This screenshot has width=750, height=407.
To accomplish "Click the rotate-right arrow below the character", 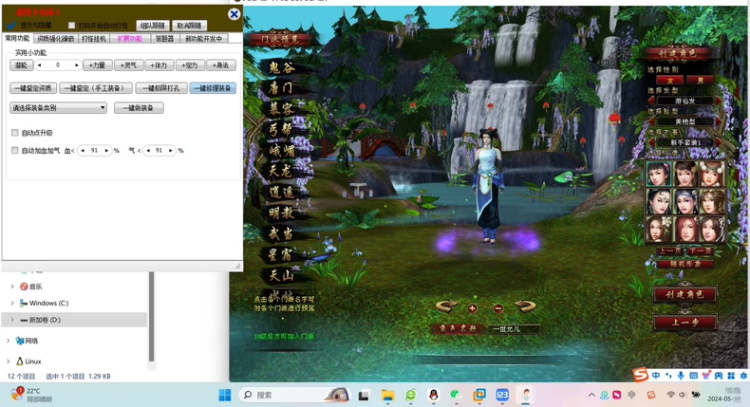I will [x=524, y=306].
